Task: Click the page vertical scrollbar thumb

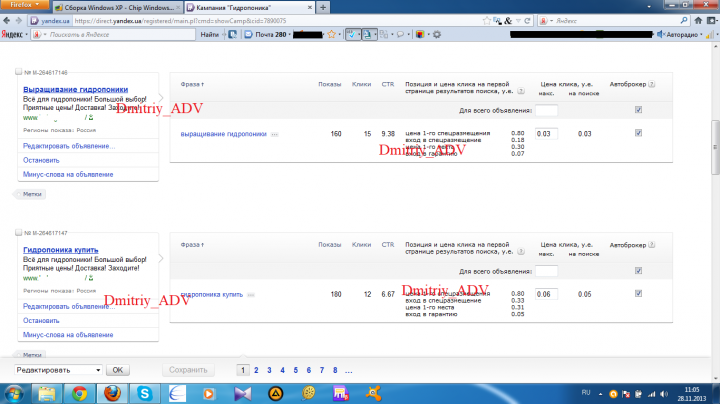Action: (x=715, y=147)
